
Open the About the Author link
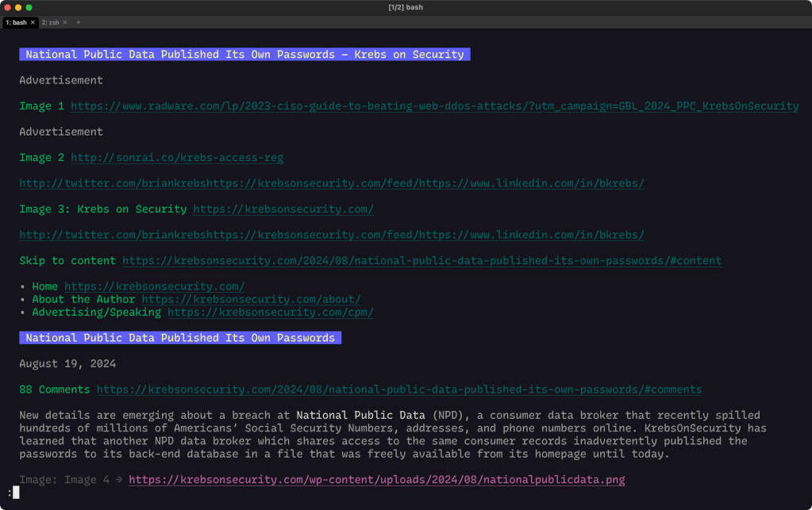251,300
